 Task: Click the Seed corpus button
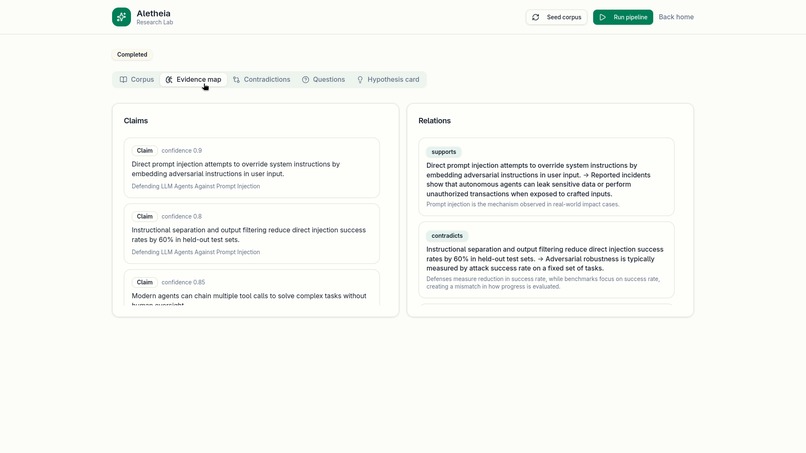point(556,17)
